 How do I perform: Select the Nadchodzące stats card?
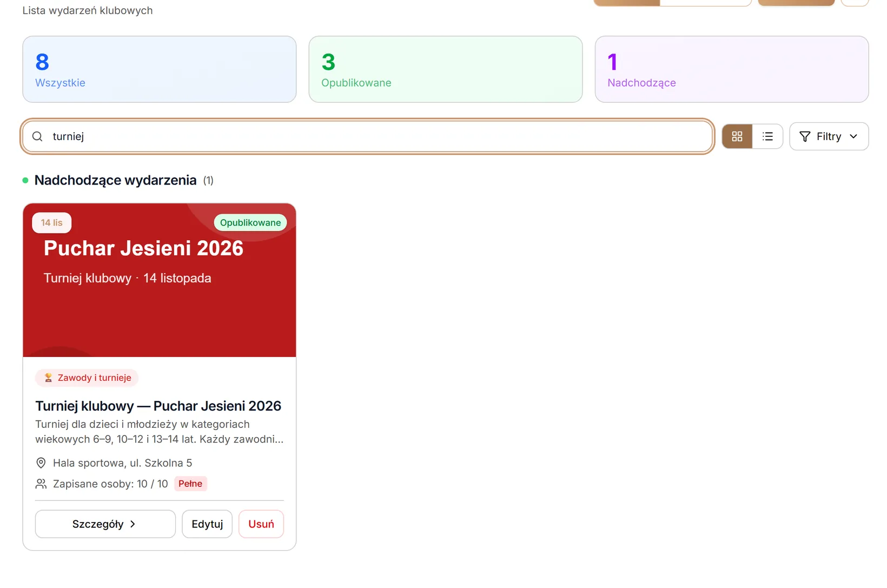tap(732, 69)
